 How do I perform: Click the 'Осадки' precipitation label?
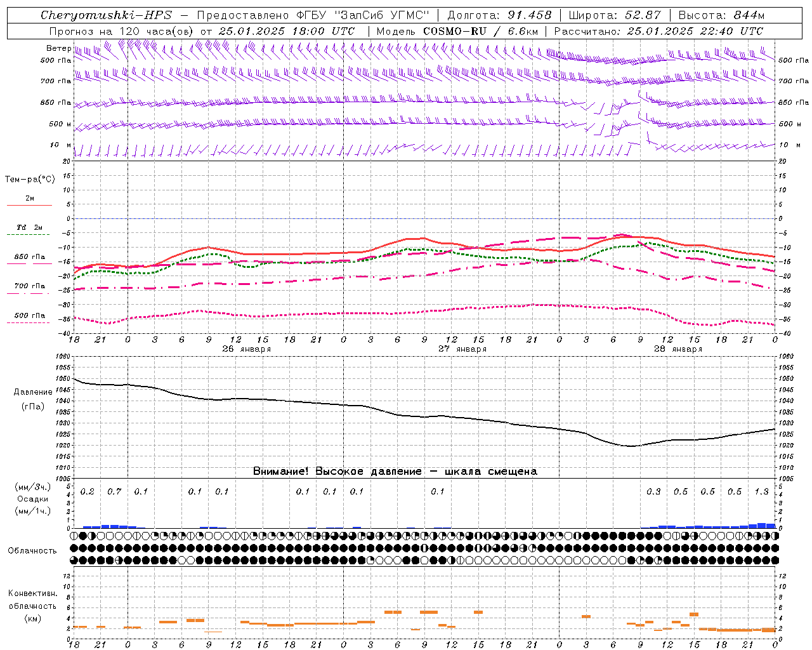[33, 499]
